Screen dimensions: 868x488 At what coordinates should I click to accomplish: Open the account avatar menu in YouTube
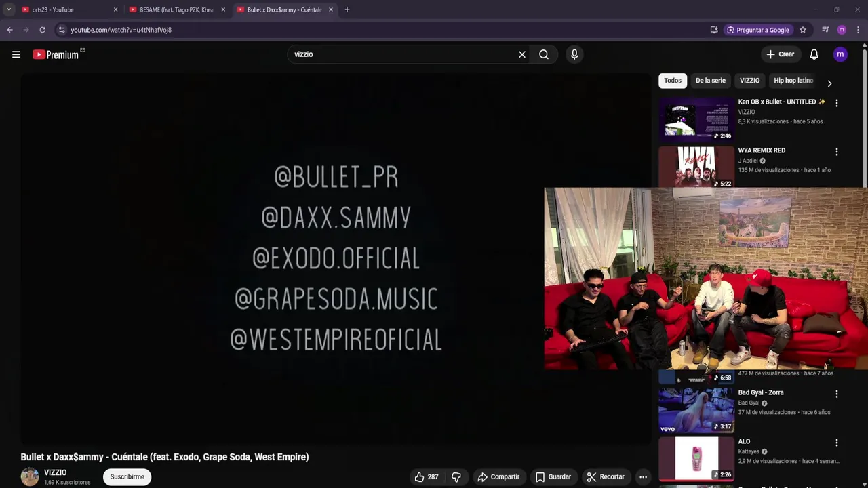pyautogui.click(x=840, y=54)
